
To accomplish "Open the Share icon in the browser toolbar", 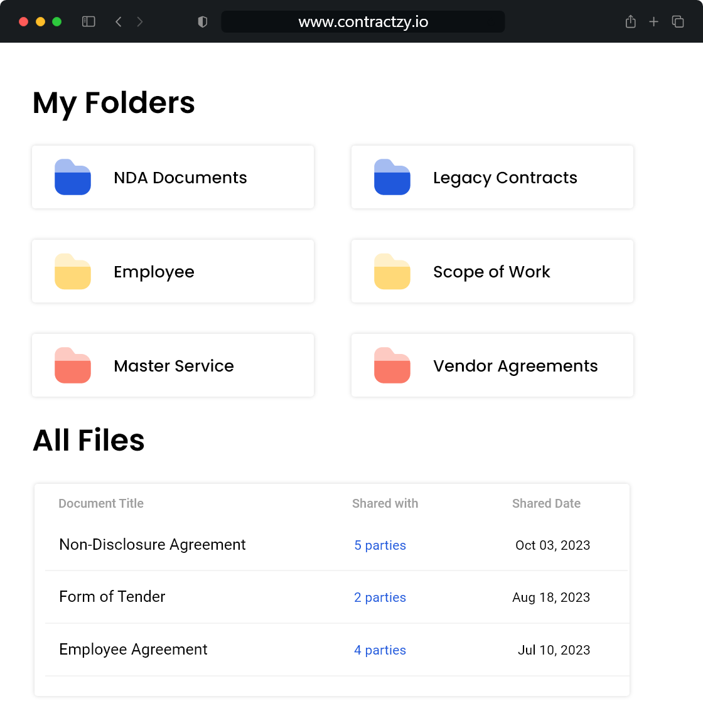I will tap(630, 21).
